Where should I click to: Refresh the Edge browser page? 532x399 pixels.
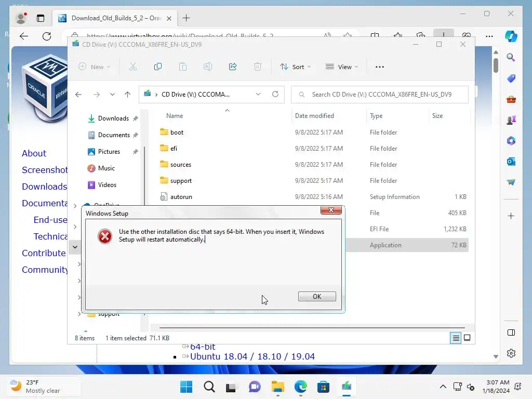pos(47,36)
